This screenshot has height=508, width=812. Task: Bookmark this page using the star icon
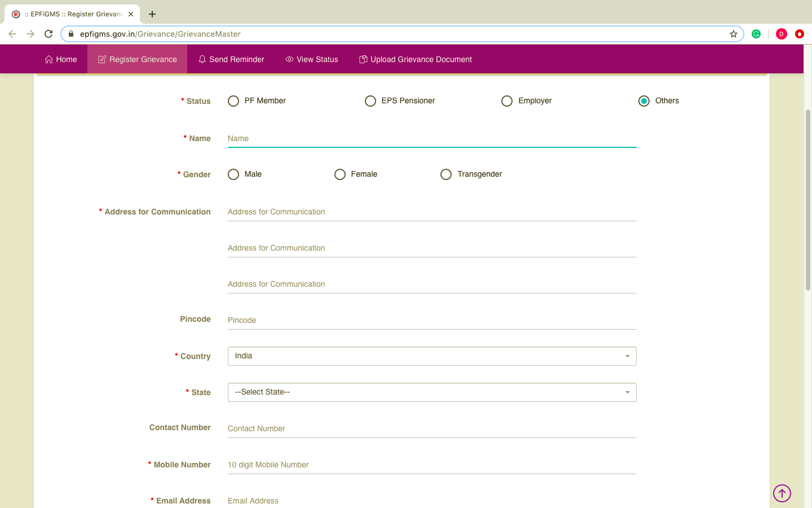tap(734, 34)
